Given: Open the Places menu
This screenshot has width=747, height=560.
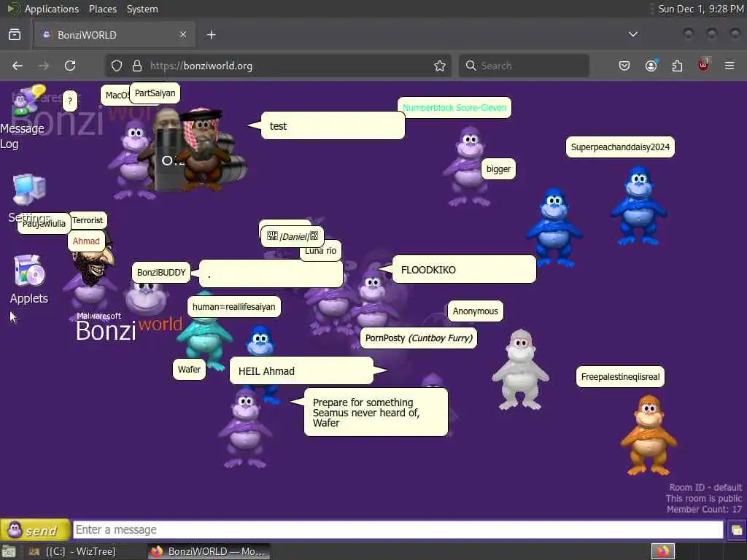Looking at the screenshot, I should coord(102,9).
